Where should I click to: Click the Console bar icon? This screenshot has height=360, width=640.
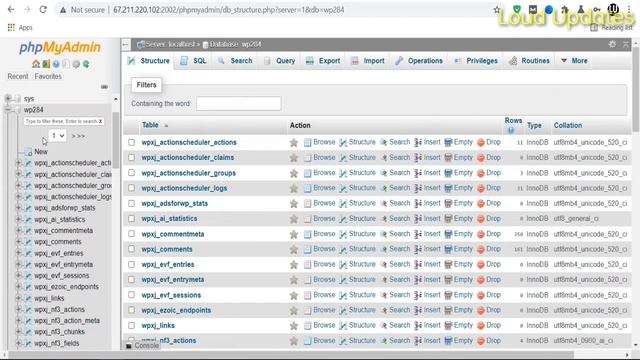[x=129, y=346]
